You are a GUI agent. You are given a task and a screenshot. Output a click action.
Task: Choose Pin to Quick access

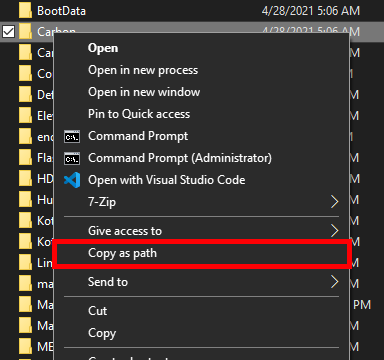[x=139, y=114]
